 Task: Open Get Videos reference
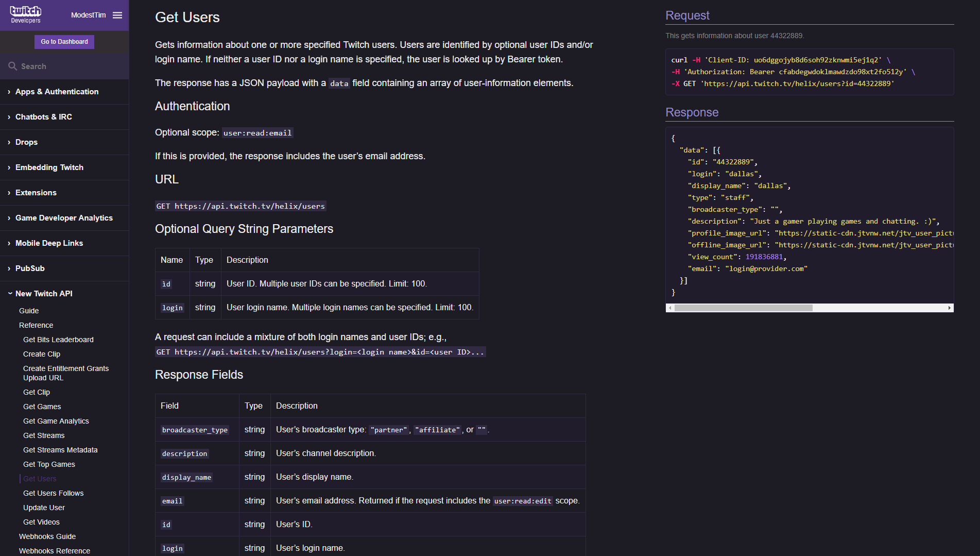click(41, 522)
